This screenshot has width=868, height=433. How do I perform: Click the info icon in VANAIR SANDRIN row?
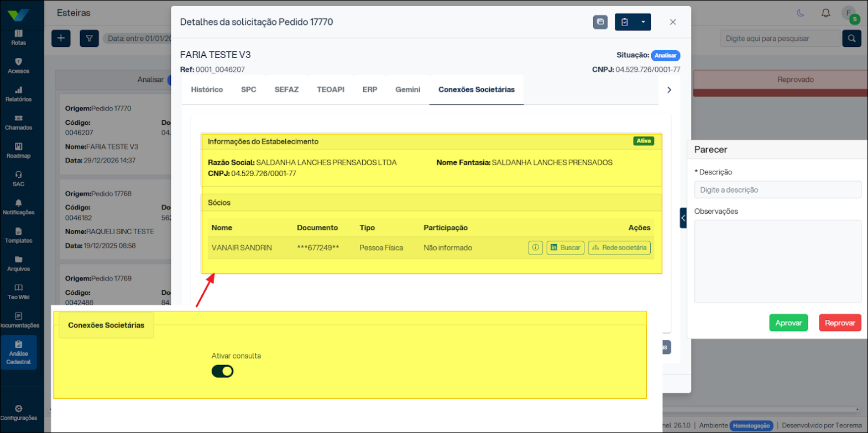535,248
